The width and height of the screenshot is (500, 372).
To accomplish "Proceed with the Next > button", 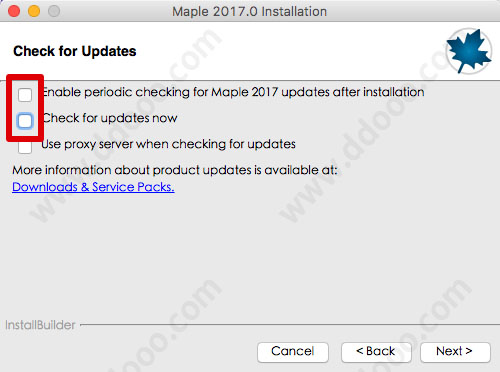I will (455, 352).
